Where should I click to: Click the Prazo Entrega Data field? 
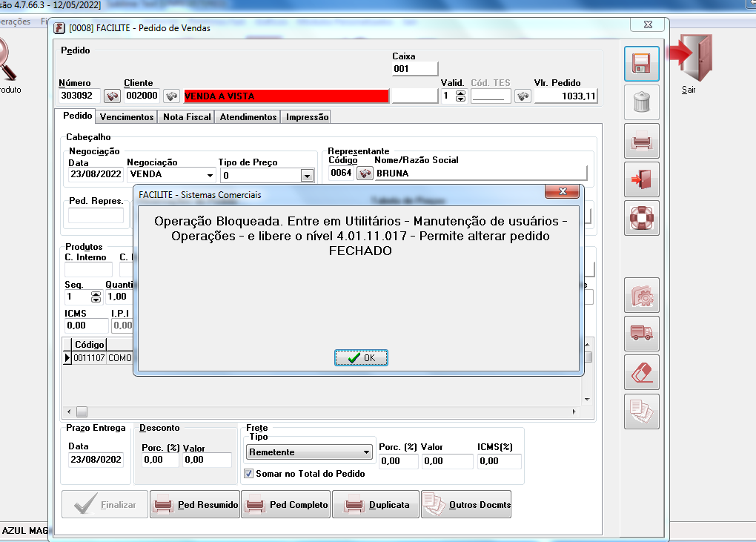[96, 460]
